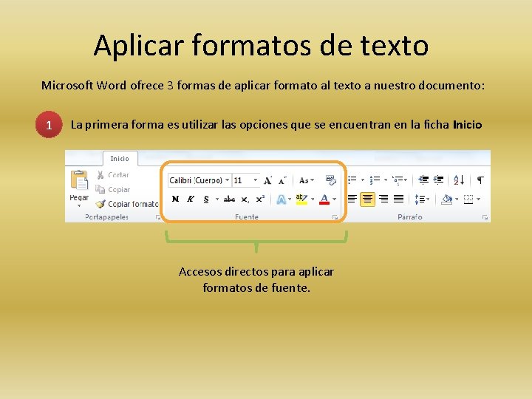Toggle superscript x² button
The image size is (532, 399).
pos(260,199)
